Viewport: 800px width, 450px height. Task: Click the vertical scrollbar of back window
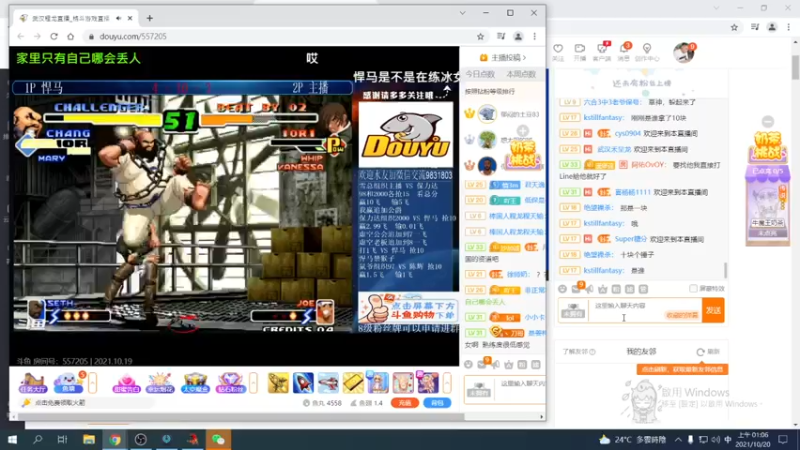(x=795, y=68)
